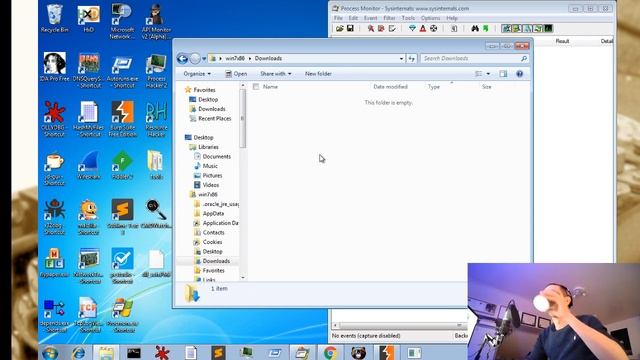Select the Burp Suite Free Edition icon

(122, 119)
